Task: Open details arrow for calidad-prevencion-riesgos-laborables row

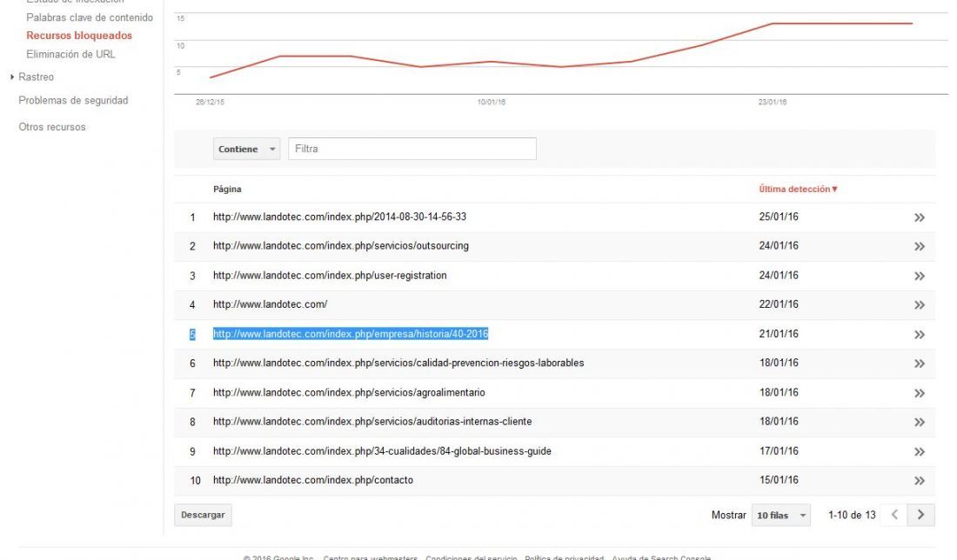Action: 920,363
